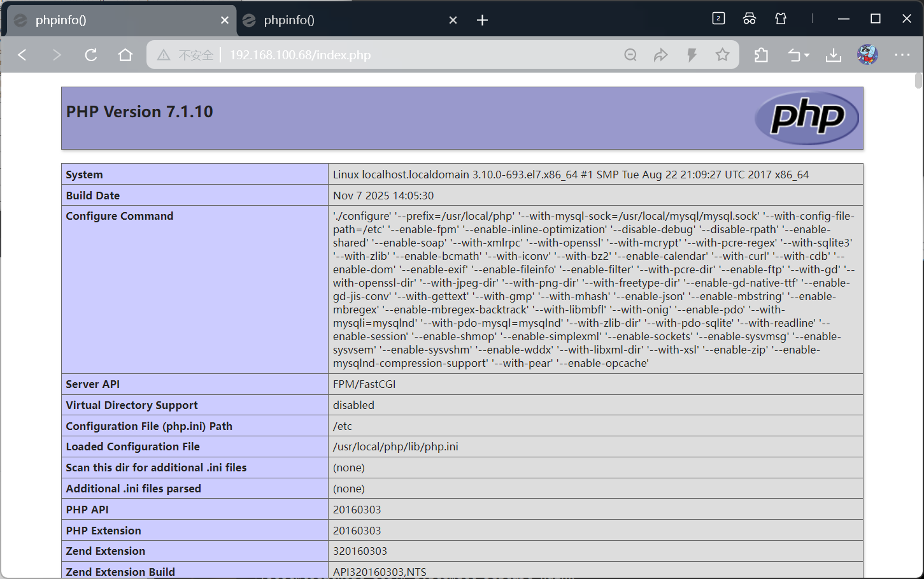Click the Scan this dir for additional .ini files label
This screenshot has width=924, height=579.
coord(156,468)
